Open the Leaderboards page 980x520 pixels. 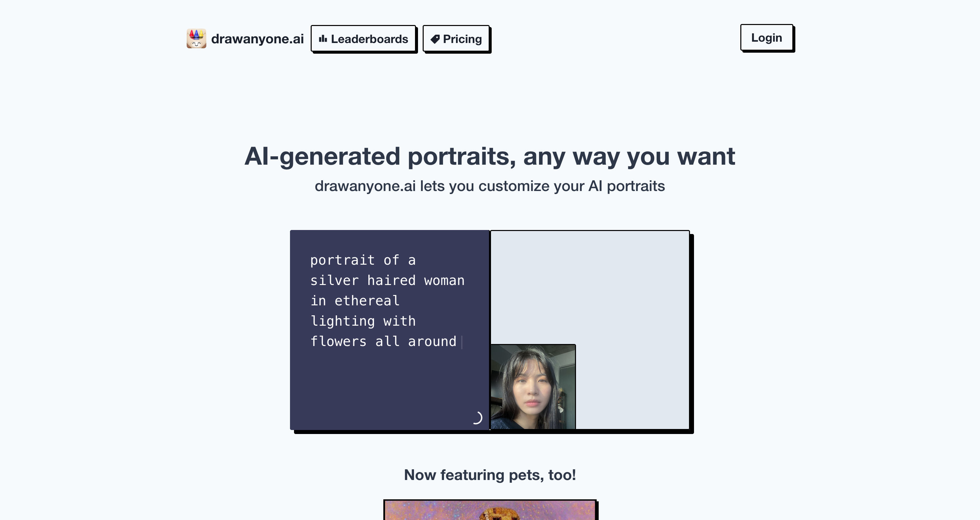[x=364, y=38]
